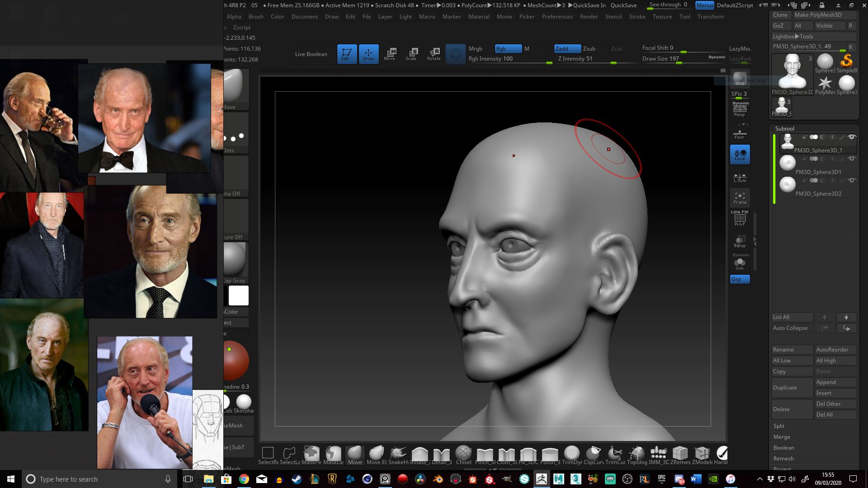Click the Duplicate subtool button
The height and width of the screenshot is (488, 868).
pyautogui.click(x=792, y=388)
